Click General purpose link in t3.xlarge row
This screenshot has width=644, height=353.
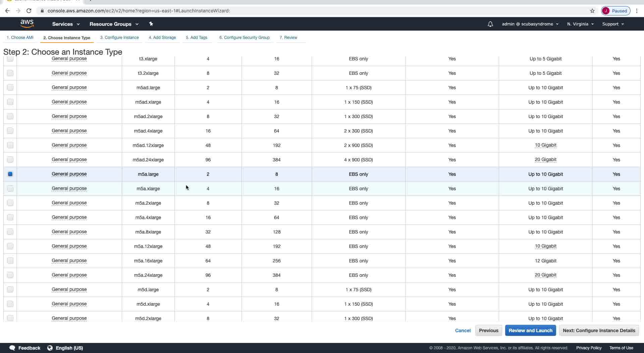click(x=69, y=59)
